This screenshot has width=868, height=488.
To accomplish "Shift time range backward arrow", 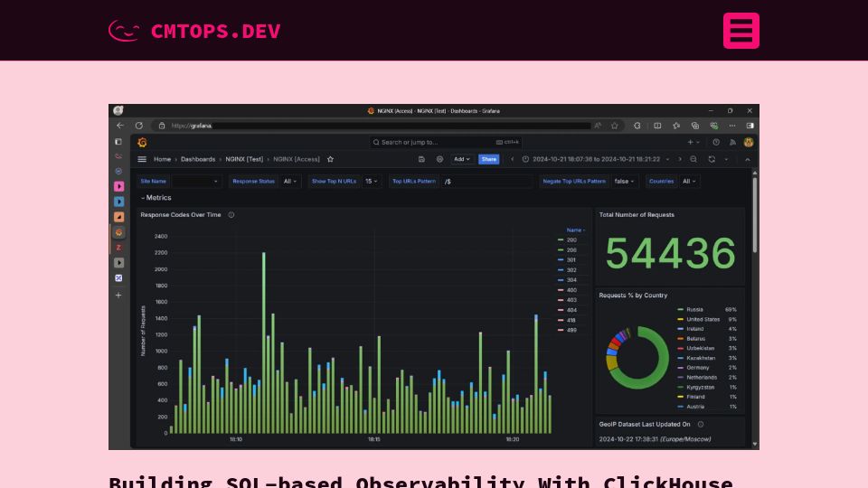I will click(x=512, y=159).
